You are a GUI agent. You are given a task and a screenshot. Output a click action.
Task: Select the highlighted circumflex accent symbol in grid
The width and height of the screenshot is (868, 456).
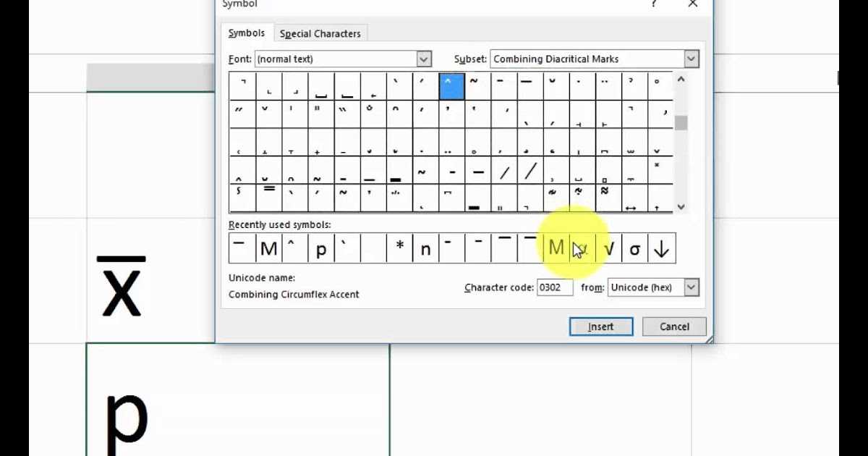451,85
